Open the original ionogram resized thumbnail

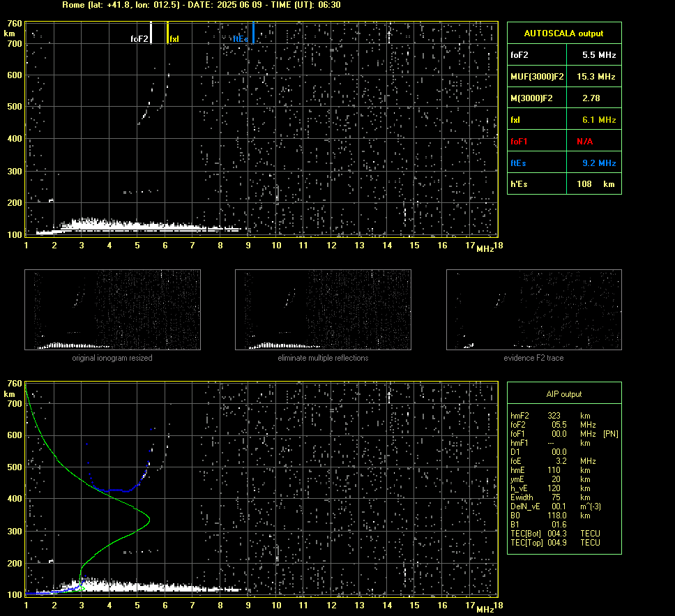[112, 310]
